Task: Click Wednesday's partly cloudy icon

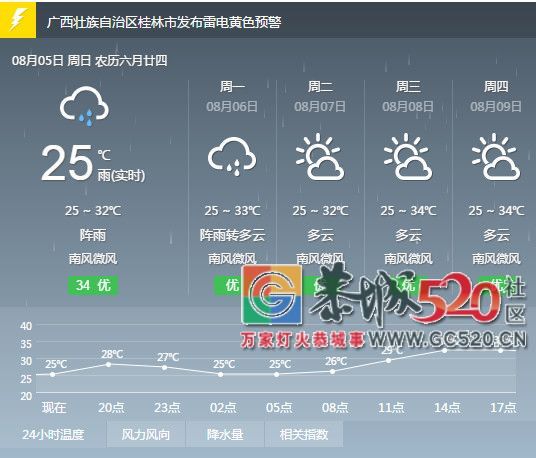Action: point(407,157)
